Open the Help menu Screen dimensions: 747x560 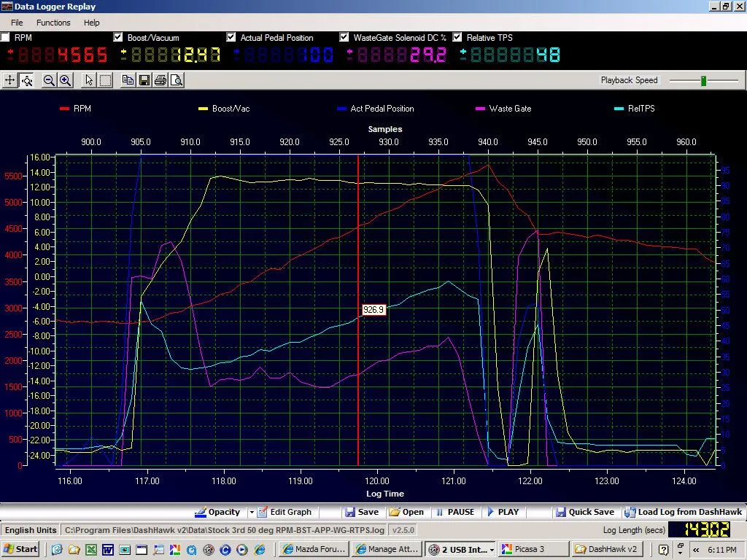pos(91,23)
